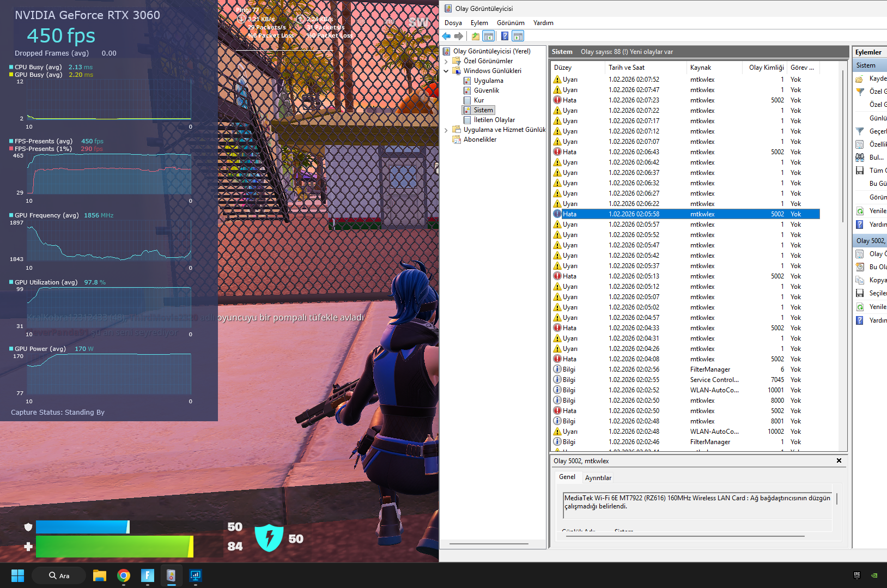
Task: Click the save all events floppy icon
Action: (860, 171)
